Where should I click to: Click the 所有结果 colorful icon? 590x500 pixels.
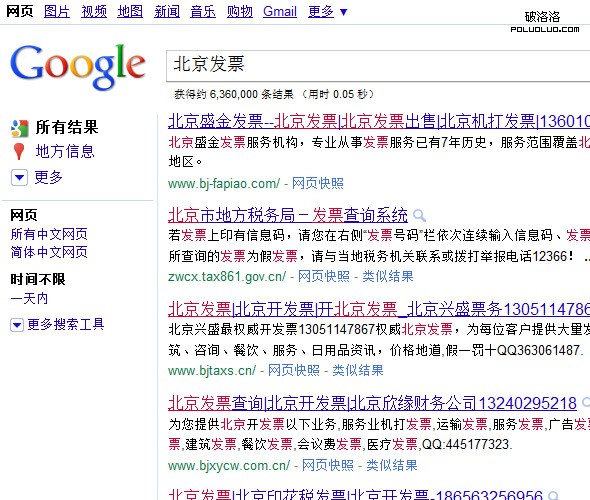point(20,128)
